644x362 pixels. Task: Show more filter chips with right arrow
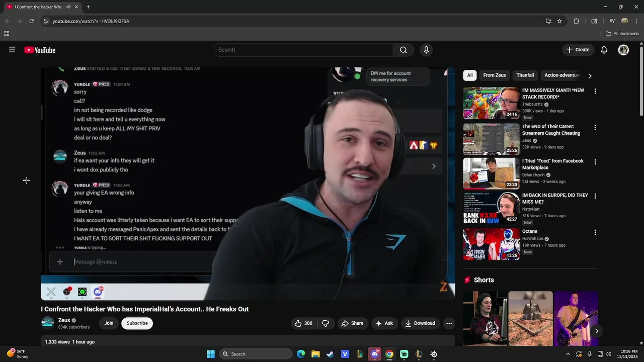coord(590,76)
